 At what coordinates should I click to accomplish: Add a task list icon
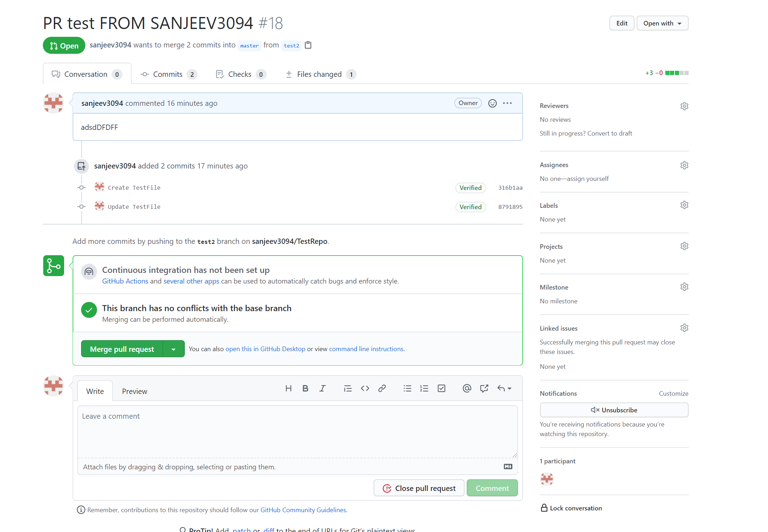click(441, 388)
